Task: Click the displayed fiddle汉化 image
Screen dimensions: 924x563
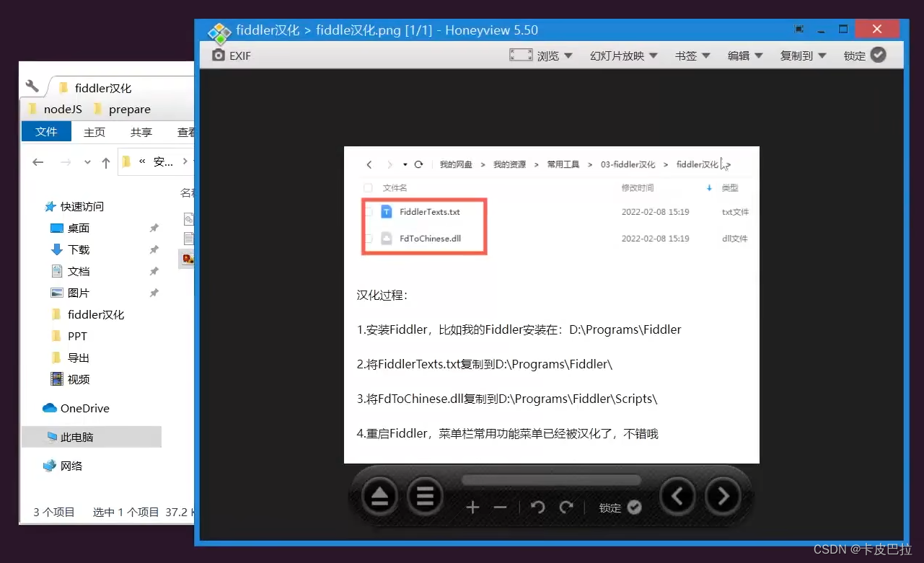Action: 552,305
